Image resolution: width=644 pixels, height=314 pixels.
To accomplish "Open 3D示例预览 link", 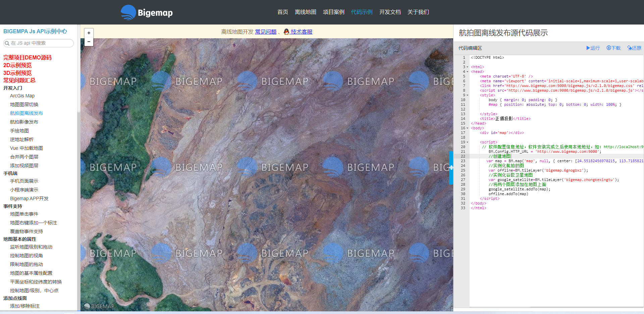I will click(x=17, y=73).
